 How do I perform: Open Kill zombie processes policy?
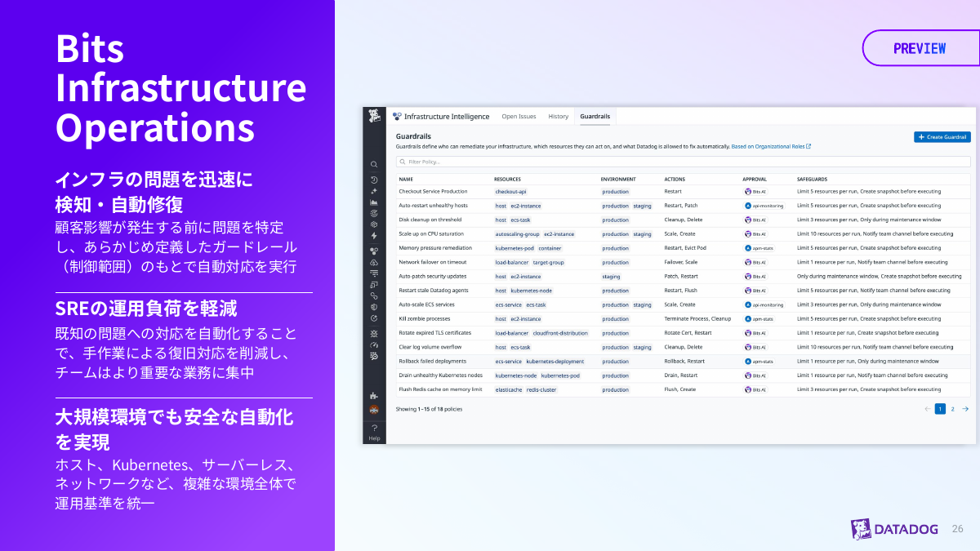pos(425,319)
